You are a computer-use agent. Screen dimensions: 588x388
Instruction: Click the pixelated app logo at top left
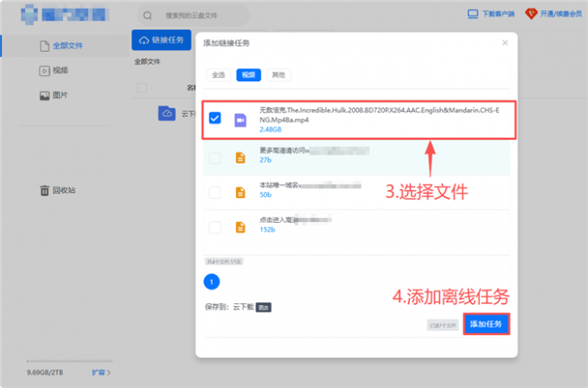[65, 15]
